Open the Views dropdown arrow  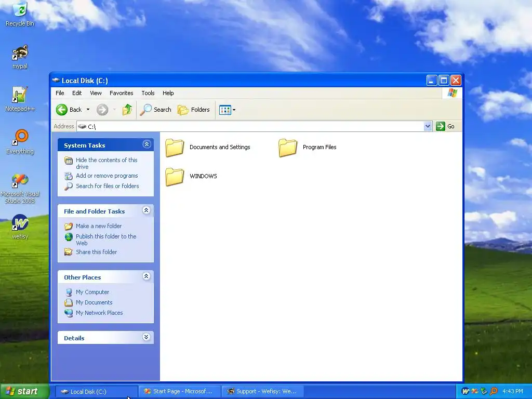[234, 110]
